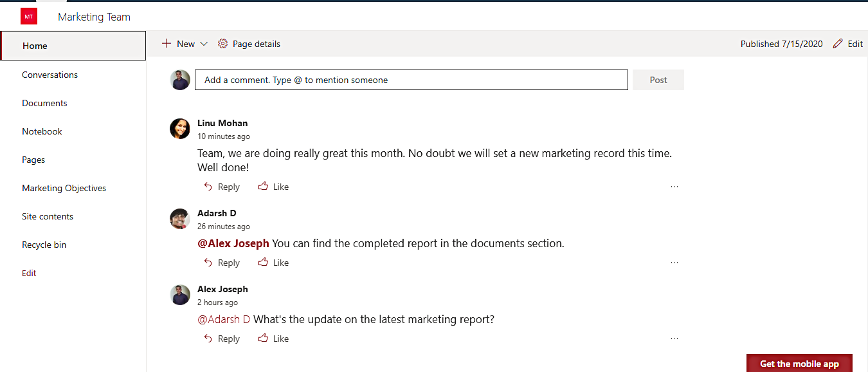Like Alex Joseph's comment

point(273,338)
